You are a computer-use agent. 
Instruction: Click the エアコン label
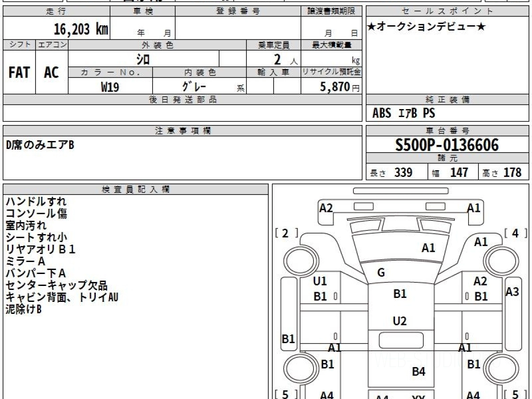coord(52,45)
